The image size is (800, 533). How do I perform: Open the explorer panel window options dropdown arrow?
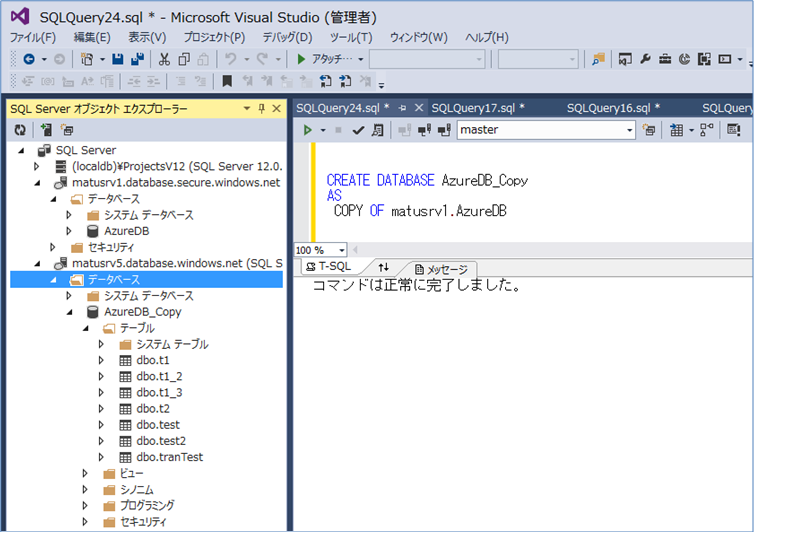tap(247, 108)
